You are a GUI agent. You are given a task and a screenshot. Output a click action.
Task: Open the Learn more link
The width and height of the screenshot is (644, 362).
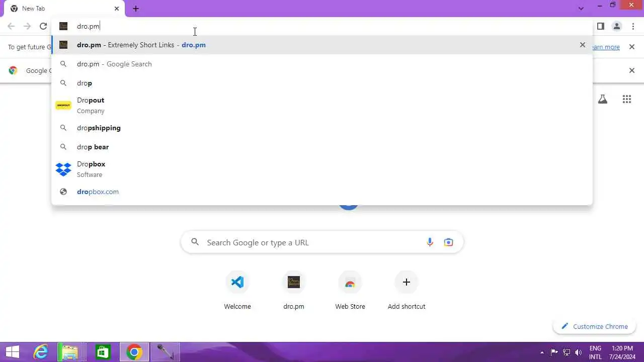pyautogui.click(x=606, y=47)
